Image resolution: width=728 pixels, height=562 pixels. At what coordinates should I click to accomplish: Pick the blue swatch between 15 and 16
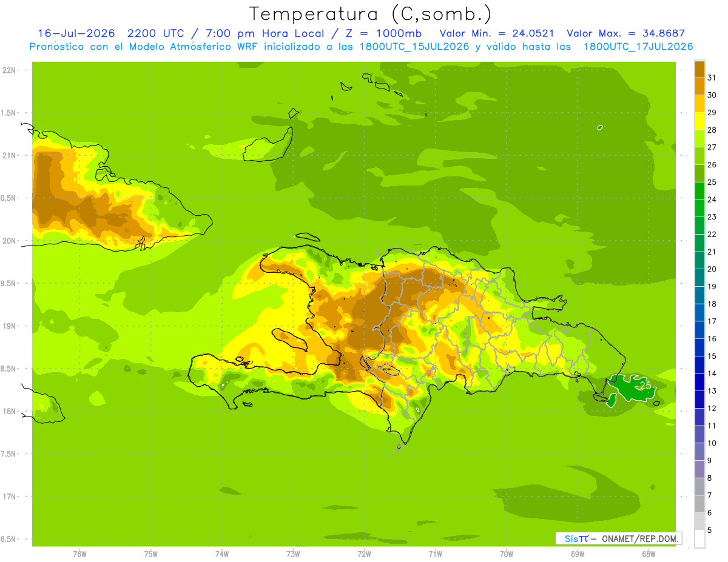pyautogui.click(x=699, y=347)
